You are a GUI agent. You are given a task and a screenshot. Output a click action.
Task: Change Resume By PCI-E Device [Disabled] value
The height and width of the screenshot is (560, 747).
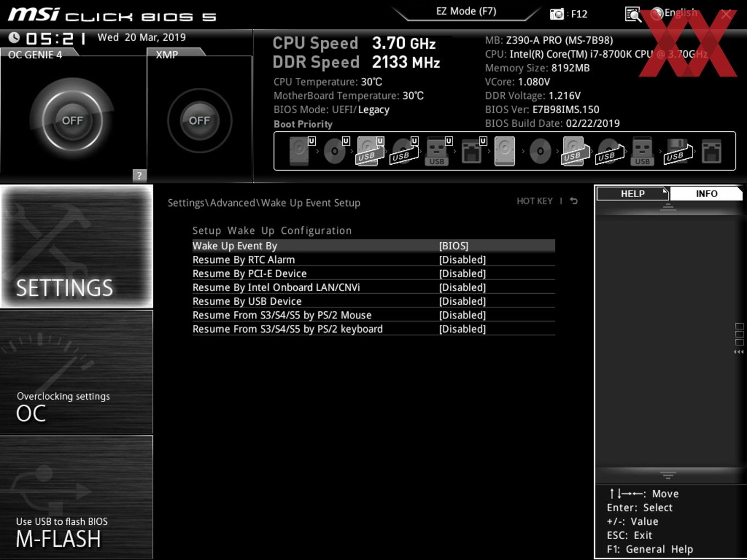(x=462, y=273)
